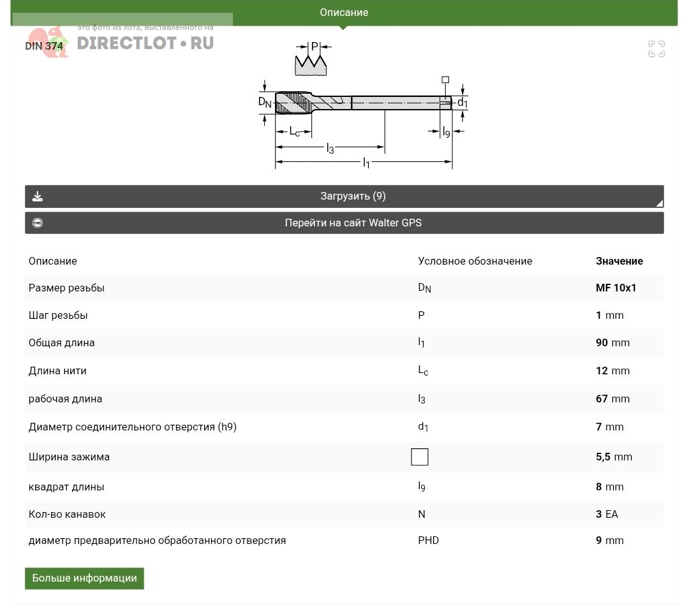Screen dimensions: 689x616
Task: Switch to the Описание tab
Action: tap(344, 13)
